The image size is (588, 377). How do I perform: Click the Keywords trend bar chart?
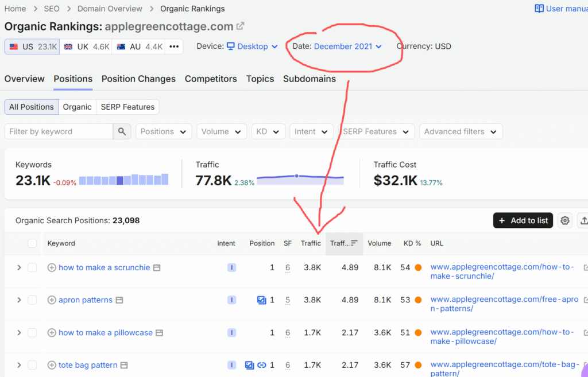(x=124, y=180)
